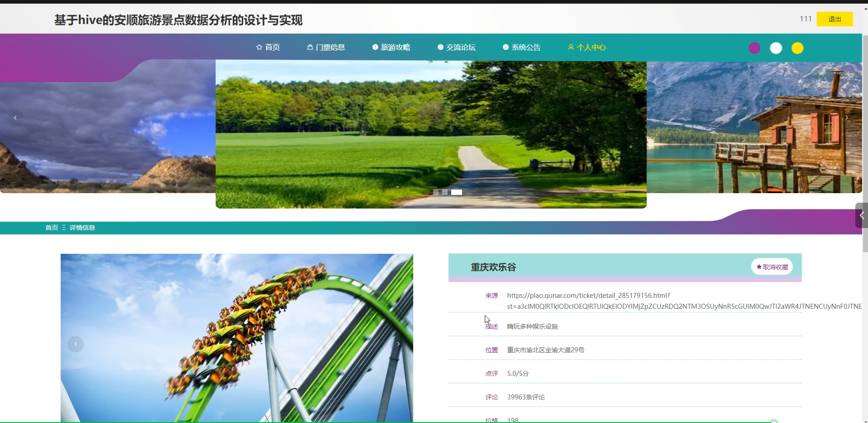
Task: Click the 位置 field label
Action: pyautogui.click(x=492, y=350)
